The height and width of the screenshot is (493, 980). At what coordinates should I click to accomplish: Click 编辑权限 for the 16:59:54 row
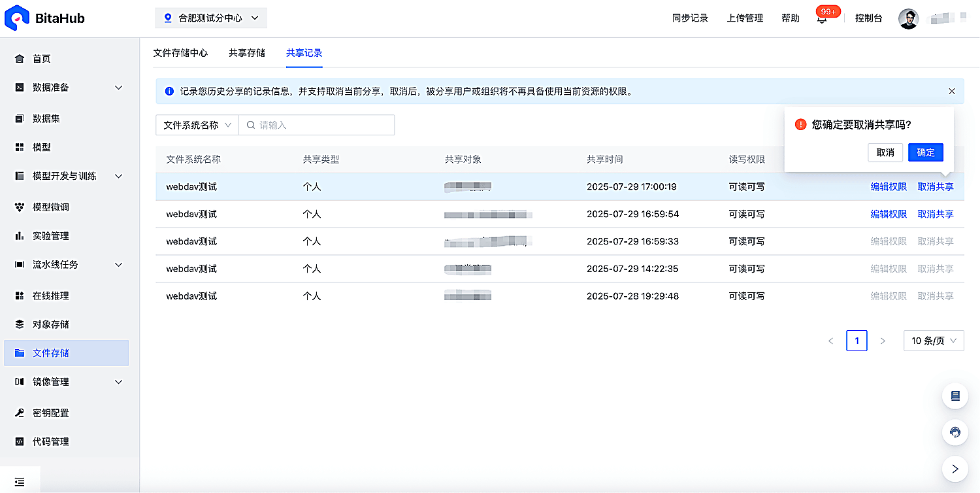coord(889,214)
